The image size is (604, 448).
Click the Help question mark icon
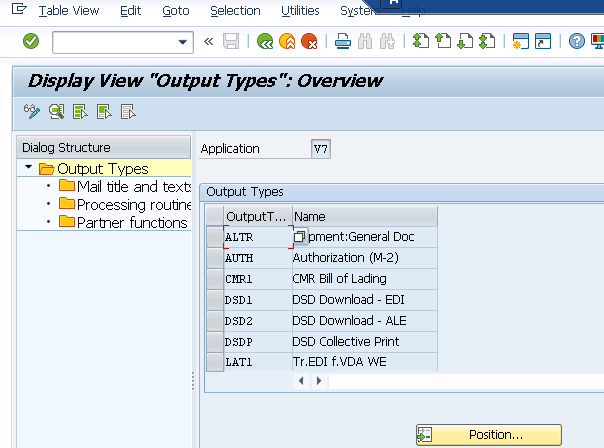pyautogui.click(x=577, y=41)
